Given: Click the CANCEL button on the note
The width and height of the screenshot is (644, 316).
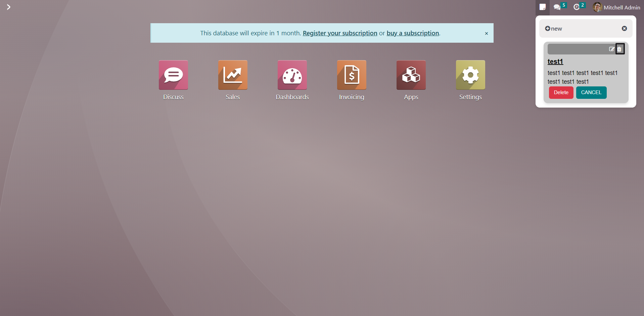Looking at the screenshot, I should pos(591,92).
